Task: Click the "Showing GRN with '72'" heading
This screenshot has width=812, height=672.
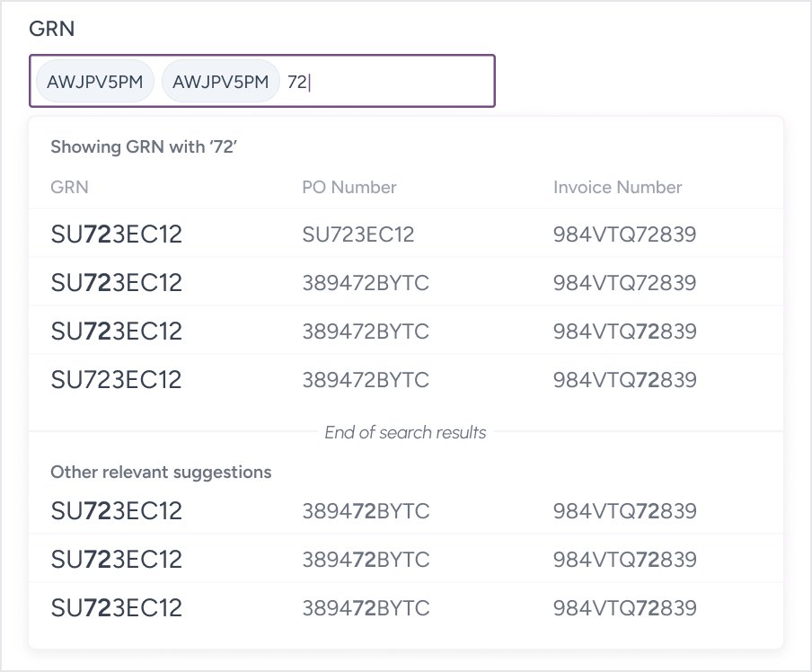Action: (143, 146)
